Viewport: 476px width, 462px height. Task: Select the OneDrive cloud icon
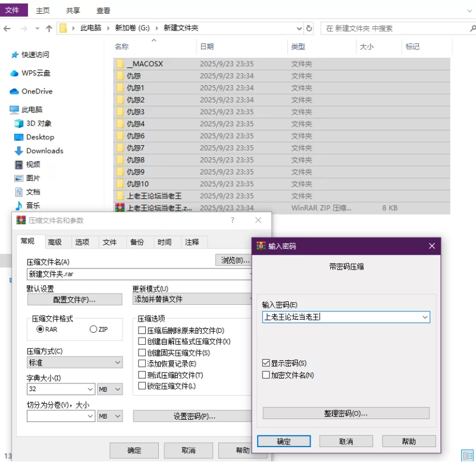(14, 92)
